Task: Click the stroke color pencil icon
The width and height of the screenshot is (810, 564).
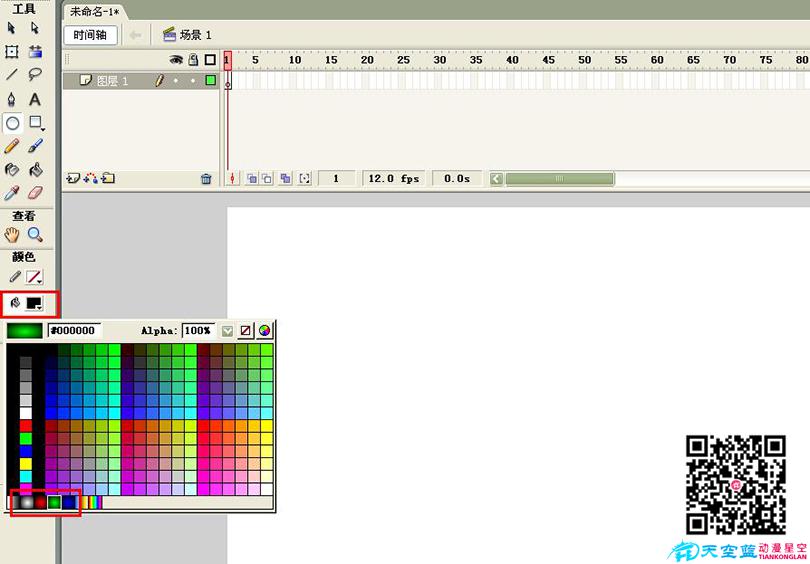Action: pyautogui.click(x=15, y=277)
